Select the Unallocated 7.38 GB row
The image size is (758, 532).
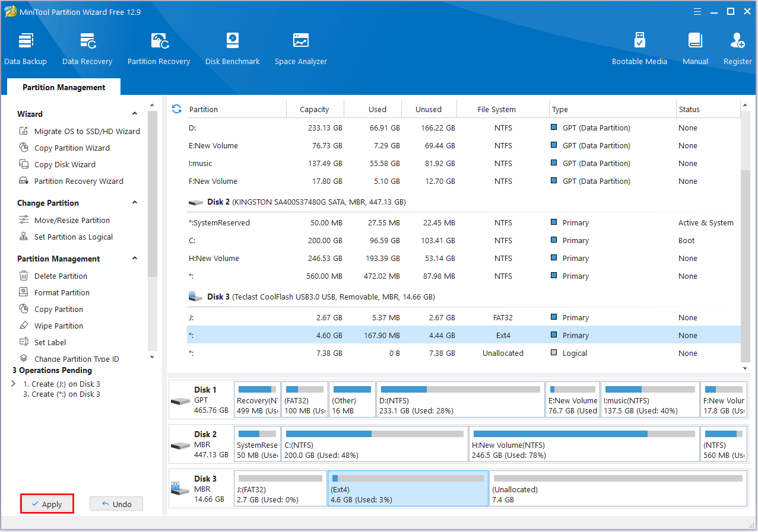[464, 353]
